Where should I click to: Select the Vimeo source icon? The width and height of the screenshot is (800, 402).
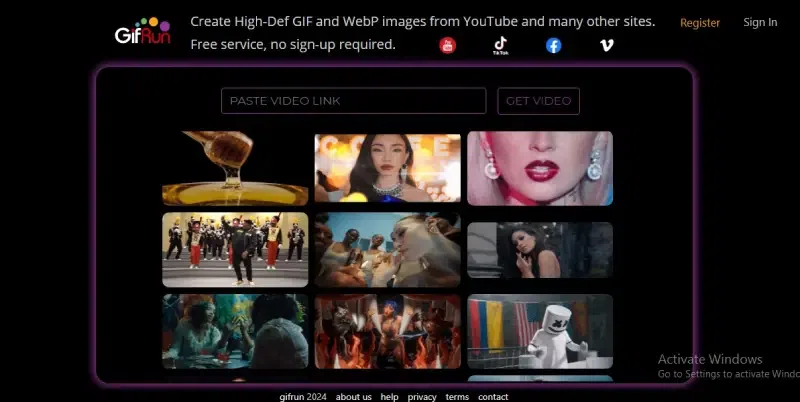(606, 45)
